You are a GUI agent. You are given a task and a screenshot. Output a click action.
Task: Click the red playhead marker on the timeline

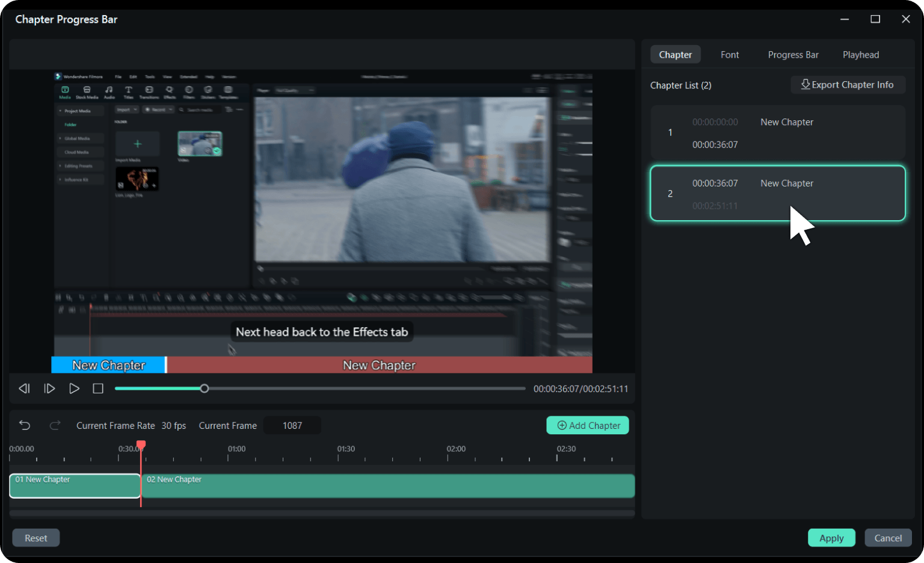(141, 445)
